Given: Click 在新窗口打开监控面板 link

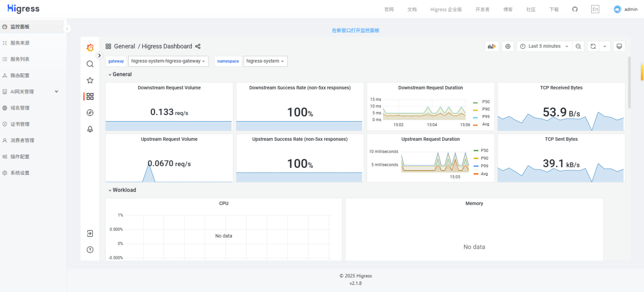Looking at the screenshot, I should tap(356, 30).
